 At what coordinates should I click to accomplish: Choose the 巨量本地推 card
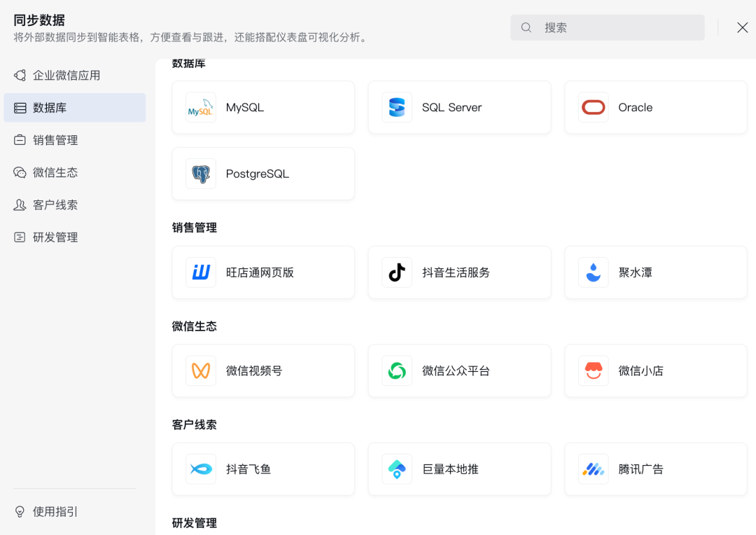[459, 469]
